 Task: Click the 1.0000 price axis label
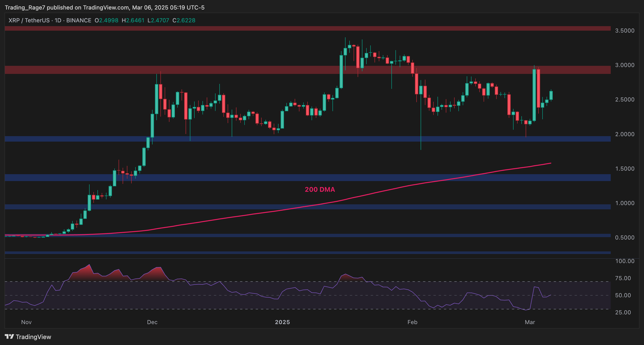625,203
